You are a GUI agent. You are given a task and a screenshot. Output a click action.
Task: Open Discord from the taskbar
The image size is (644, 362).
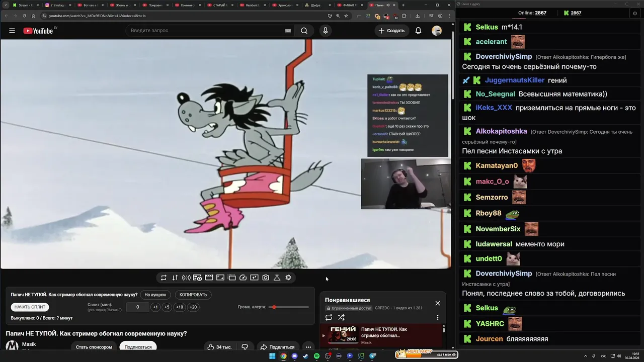pos(294,356)
